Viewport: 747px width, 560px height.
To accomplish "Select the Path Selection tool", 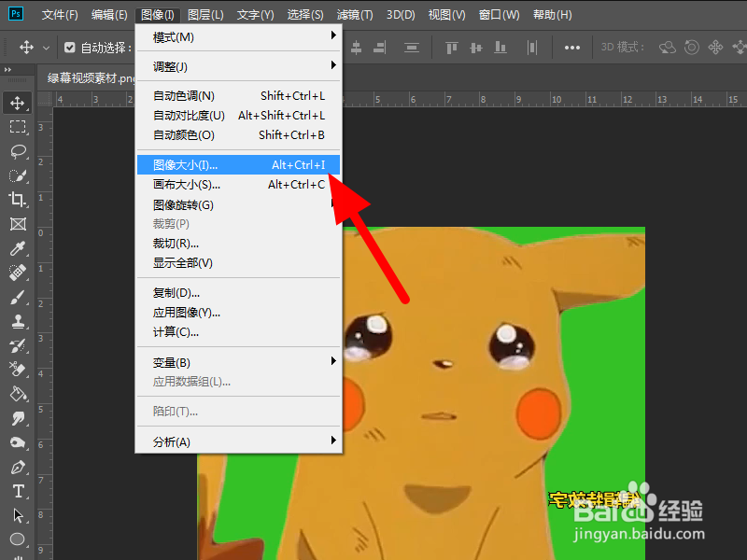I will coord(18,515).
